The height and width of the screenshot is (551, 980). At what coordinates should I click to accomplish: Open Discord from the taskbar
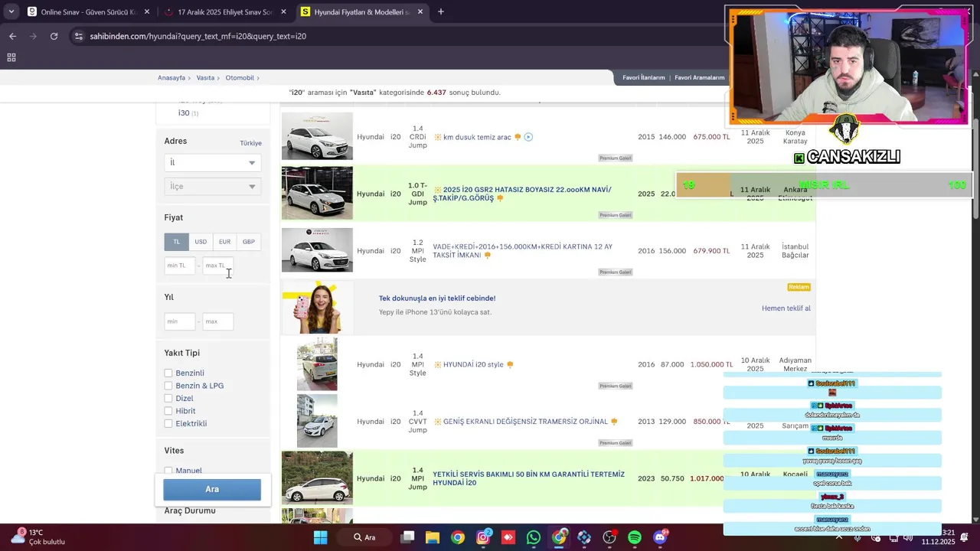(660, 537)
